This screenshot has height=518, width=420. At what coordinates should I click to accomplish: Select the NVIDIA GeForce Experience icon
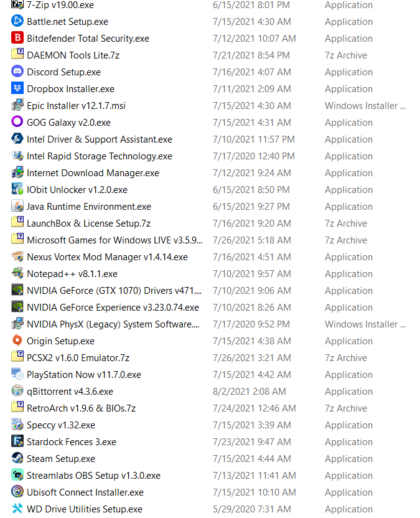[x=17, y=306]
